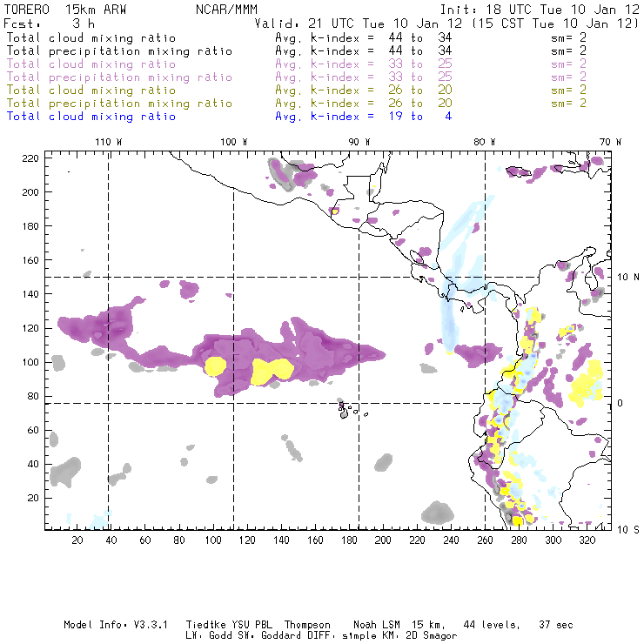This screenshot has width=644, height=644.
Task: Click the '90 W' longitude label
Action: pyautogui.click(x=359, y=142)
